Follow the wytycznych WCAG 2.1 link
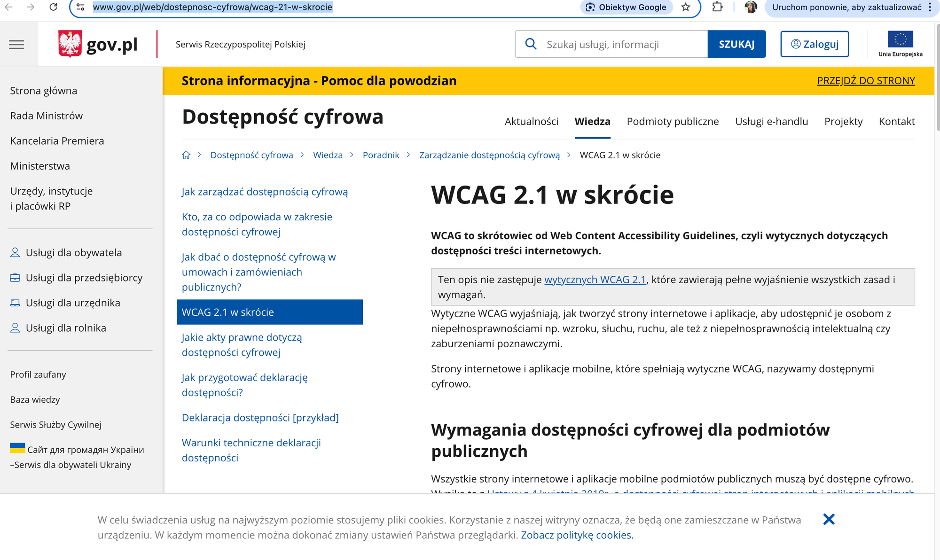Screen dimensions: 940x560 pyautogui.click(x=595, y=280)
